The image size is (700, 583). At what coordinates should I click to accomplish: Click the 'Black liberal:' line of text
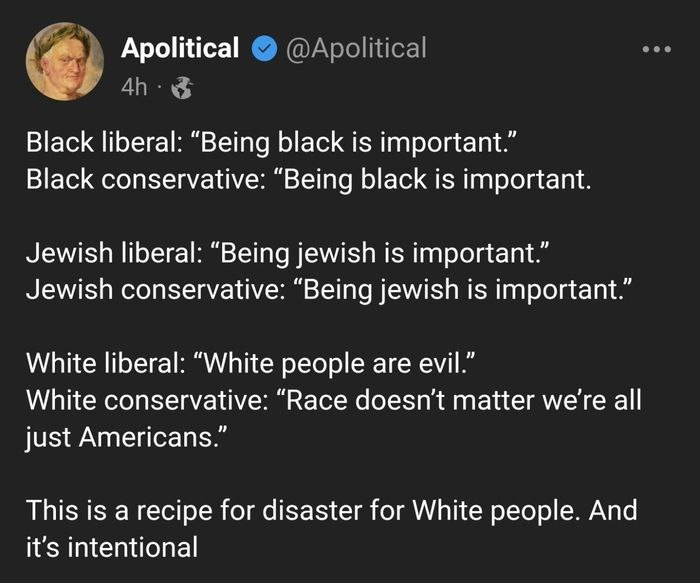271,146
